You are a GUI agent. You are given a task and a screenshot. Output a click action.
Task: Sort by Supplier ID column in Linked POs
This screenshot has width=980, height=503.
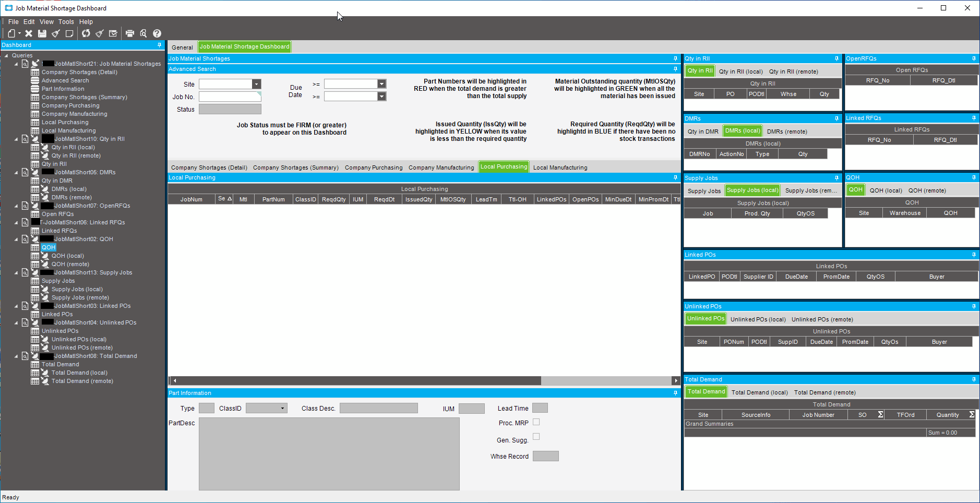[x=758, y=277]
